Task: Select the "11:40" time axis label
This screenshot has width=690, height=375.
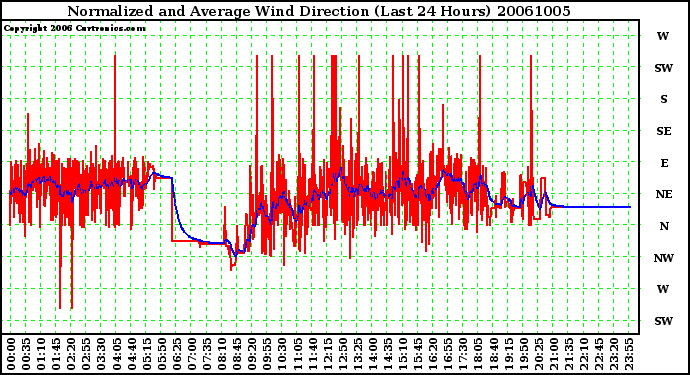Action: (x=312, y=354)
